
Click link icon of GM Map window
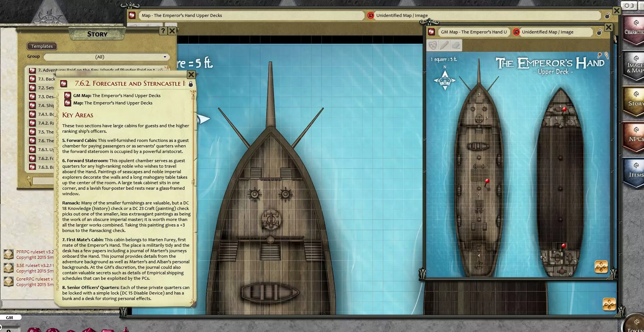click(431, 32)
